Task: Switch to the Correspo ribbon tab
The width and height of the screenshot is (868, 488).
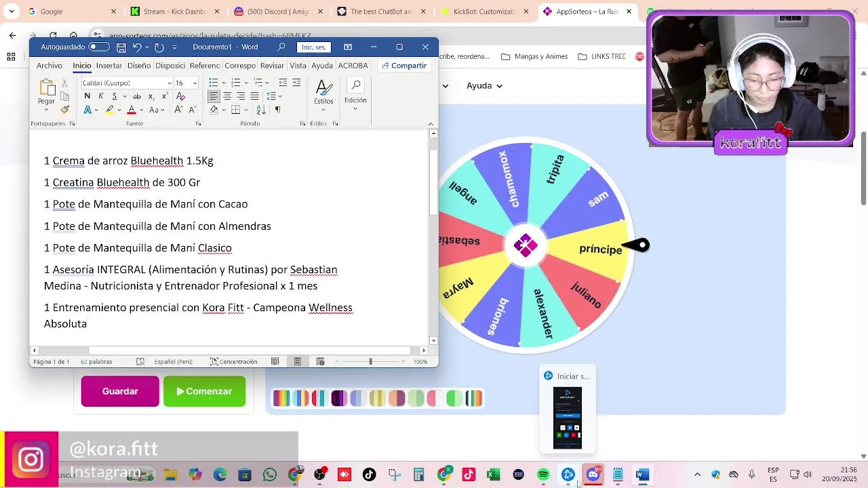Action: coord(240,66)
